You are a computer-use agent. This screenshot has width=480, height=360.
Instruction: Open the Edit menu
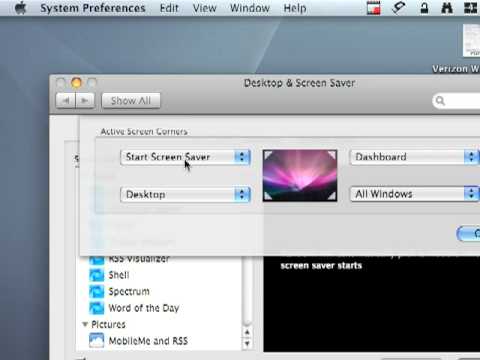coord(169,8)
